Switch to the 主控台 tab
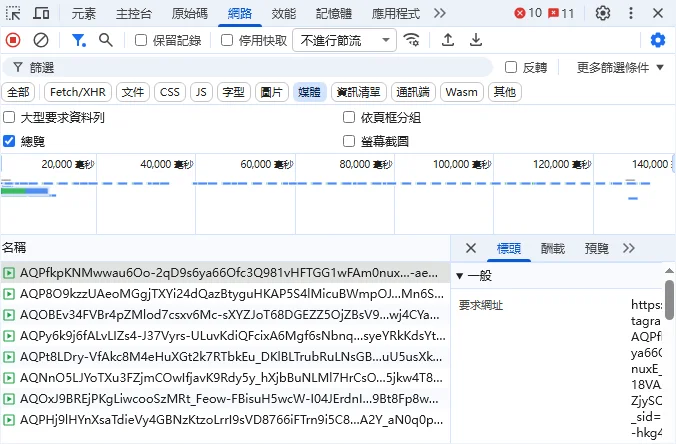Image resolution: width=676 pixels, height=444 pixels. tap(134, 13)
